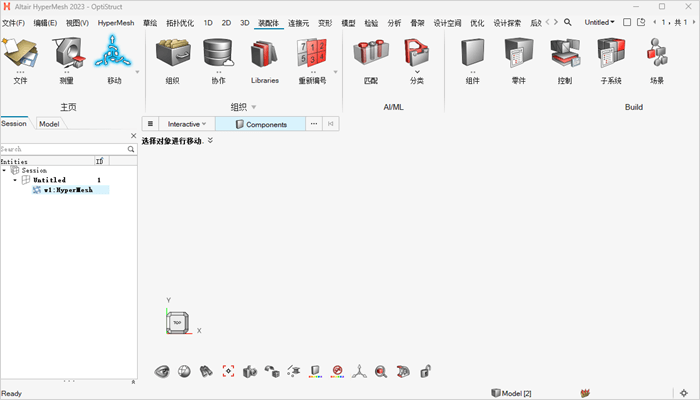700x400 pixels.
Task: Toggle the hamburger menu in the guide bar
Action: point(149,124)
